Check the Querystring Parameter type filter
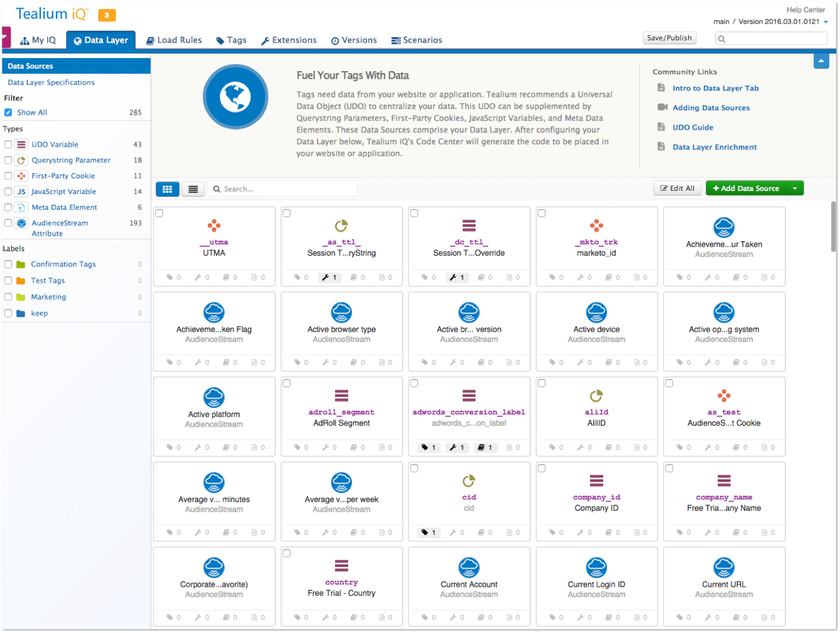 coord(8,160)
